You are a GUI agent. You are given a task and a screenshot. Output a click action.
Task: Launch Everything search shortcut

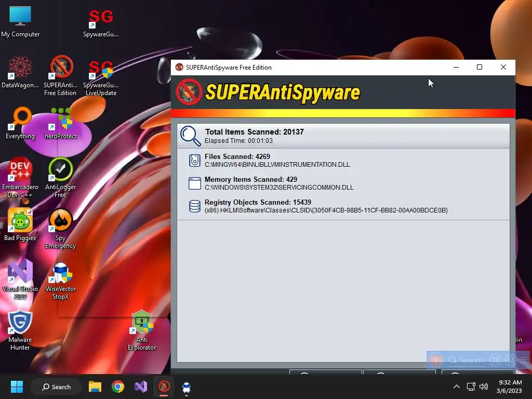[20, 124]
